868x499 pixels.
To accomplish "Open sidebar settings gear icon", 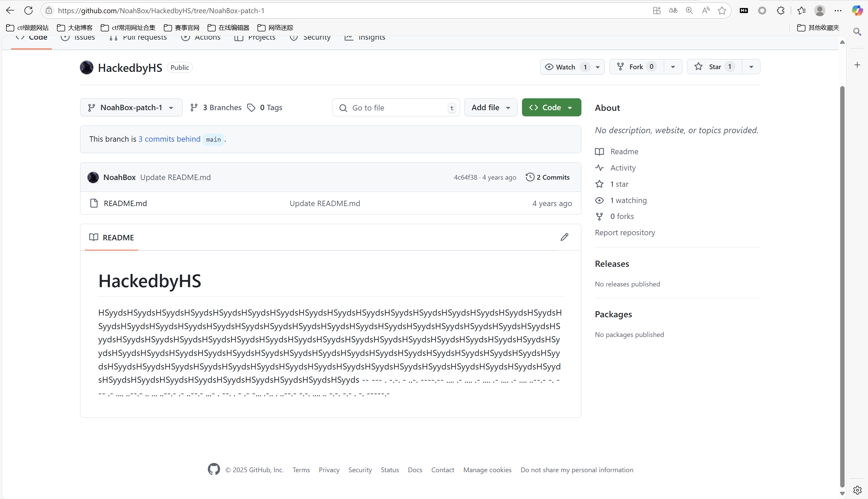I will click(x=857, y=490).
